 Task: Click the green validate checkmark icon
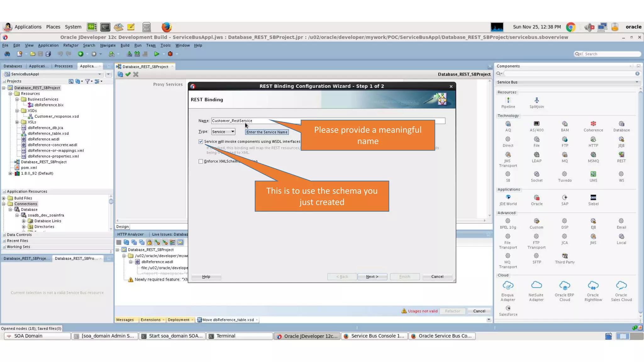coord(128,74)
